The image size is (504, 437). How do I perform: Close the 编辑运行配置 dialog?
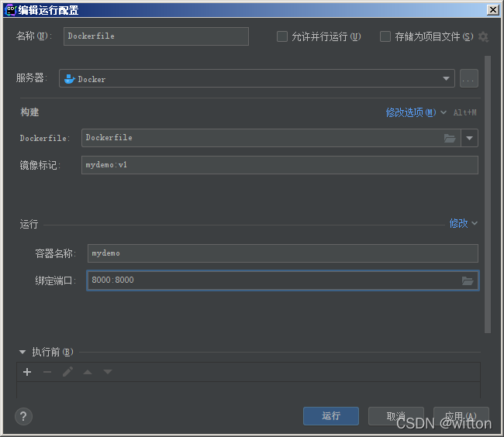pos(492,10)
